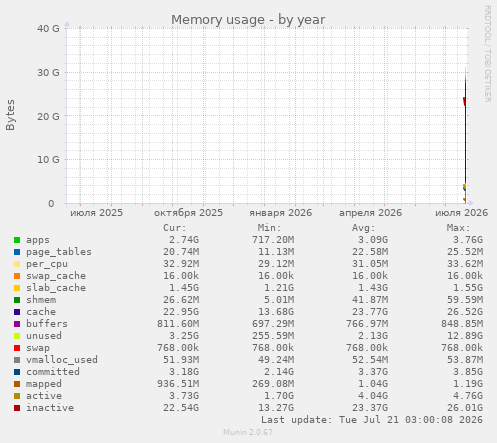The height and width of the screenshot is (443, 497).
Task: Click the 'committed' legend label
Action: (53, 372)
